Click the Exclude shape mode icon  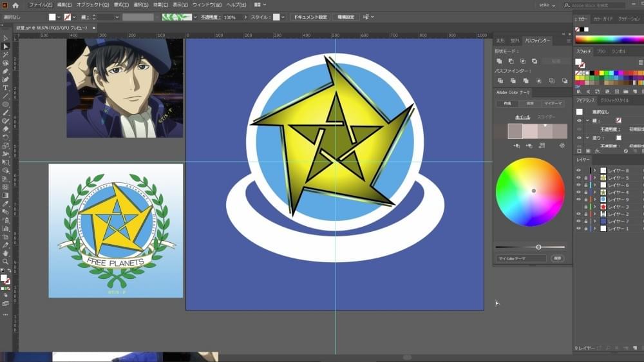(x=535, y=61)
